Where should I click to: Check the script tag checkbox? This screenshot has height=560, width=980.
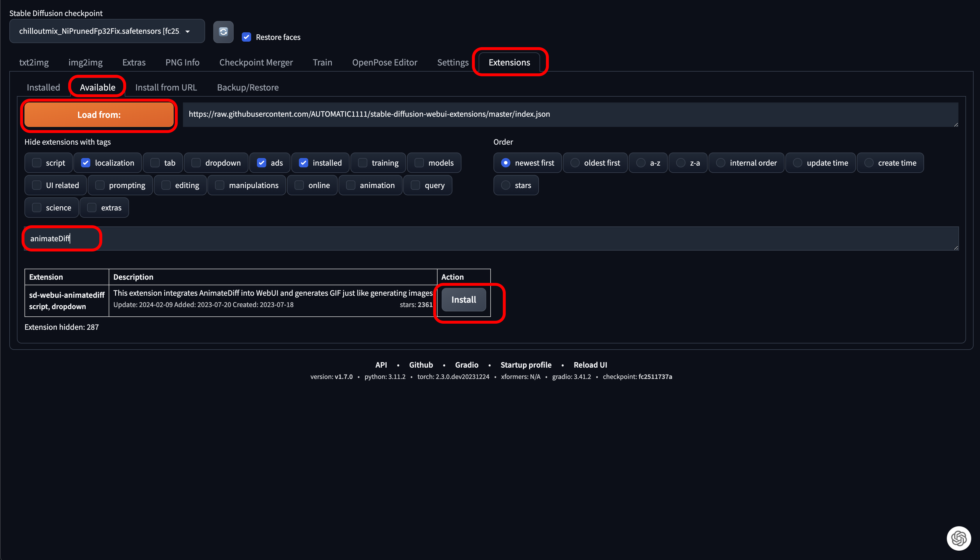(37, 163)
